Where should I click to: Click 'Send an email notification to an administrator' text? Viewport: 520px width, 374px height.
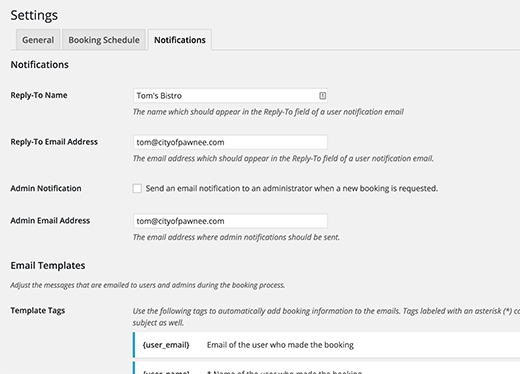(292, 188)
